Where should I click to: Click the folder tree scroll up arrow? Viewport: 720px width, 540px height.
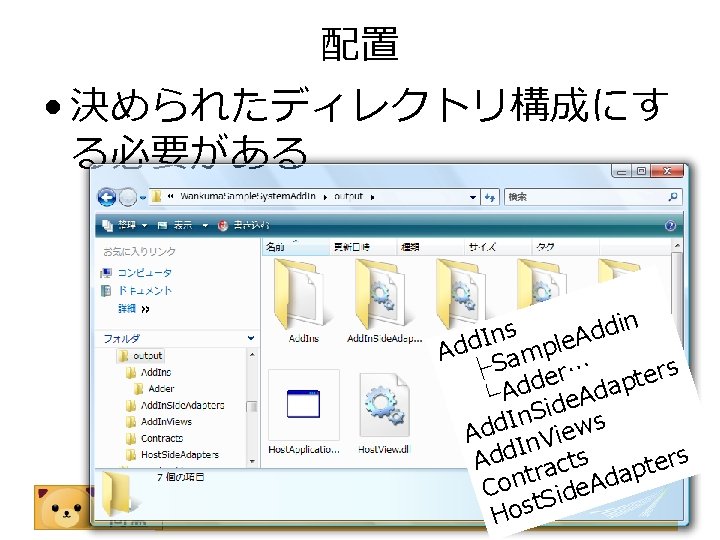[252, 355]
